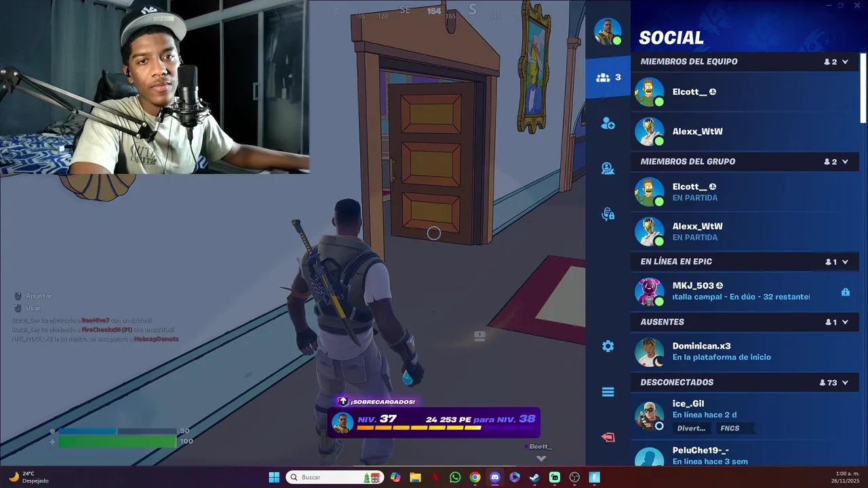The height and width of the screenshot is (488, 868).
Task: Click Dominican.x3's avatar picture
Action: coord(649,352)
